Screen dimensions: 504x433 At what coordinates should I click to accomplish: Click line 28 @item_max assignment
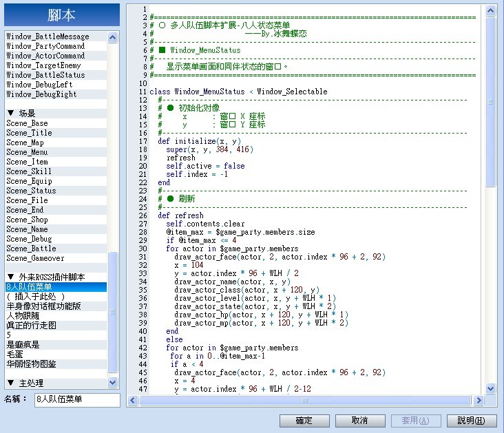pos(240,232)
